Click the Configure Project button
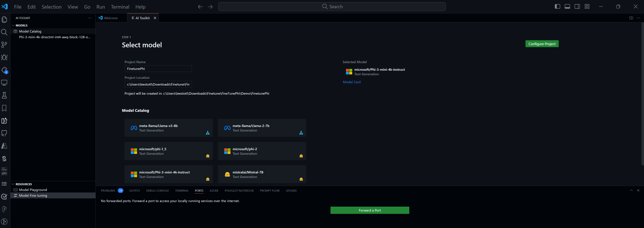644x228 pixels. [542, 44]
